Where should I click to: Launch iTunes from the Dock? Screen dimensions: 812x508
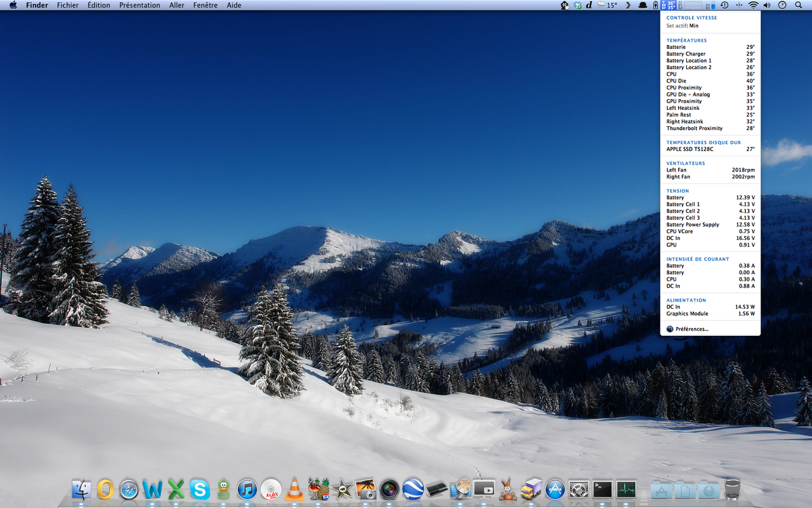coord(247,489)
